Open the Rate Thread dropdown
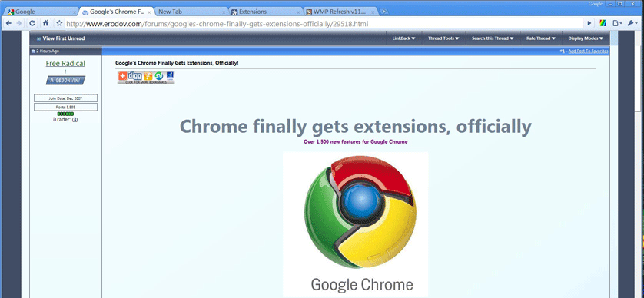The image size is (644, 298). (540, 38)
